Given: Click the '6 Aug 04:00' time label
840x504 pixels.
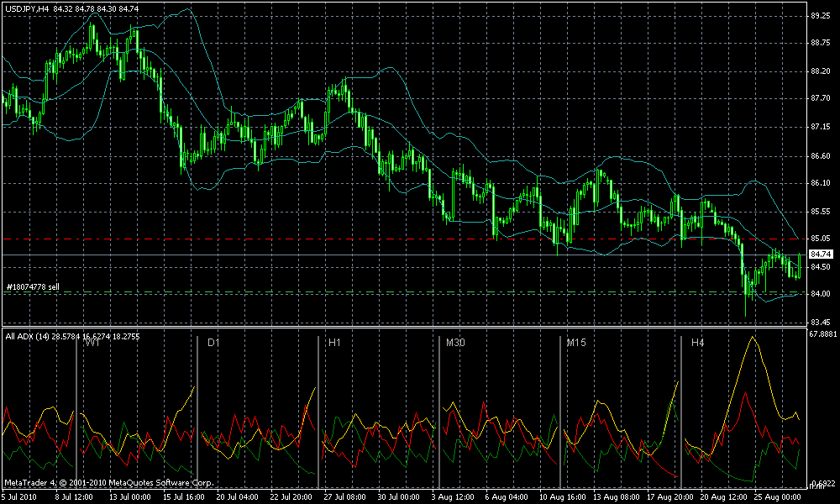Looking at the screenshot, I should point(507,496).
